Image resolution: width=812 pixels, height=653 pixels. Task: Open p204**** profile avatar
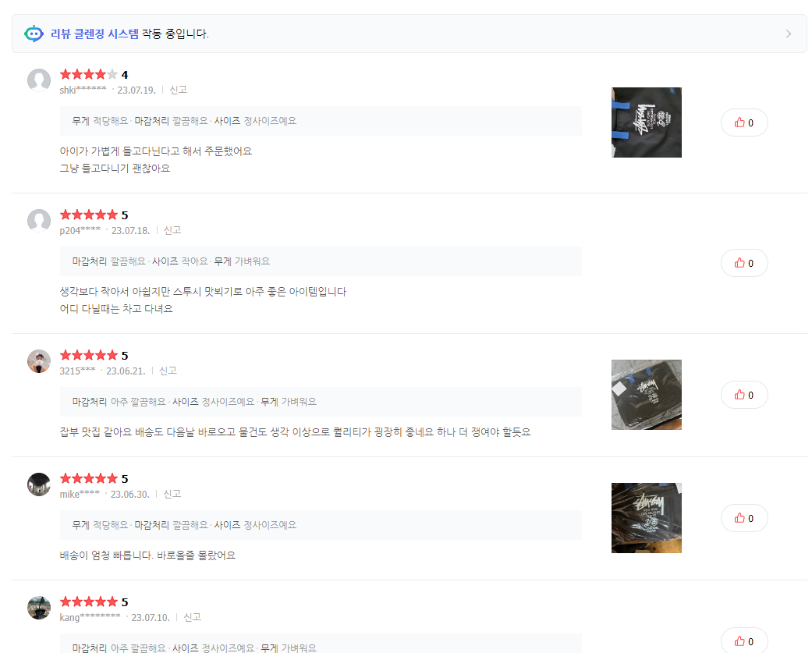click(x=39, y=220)
